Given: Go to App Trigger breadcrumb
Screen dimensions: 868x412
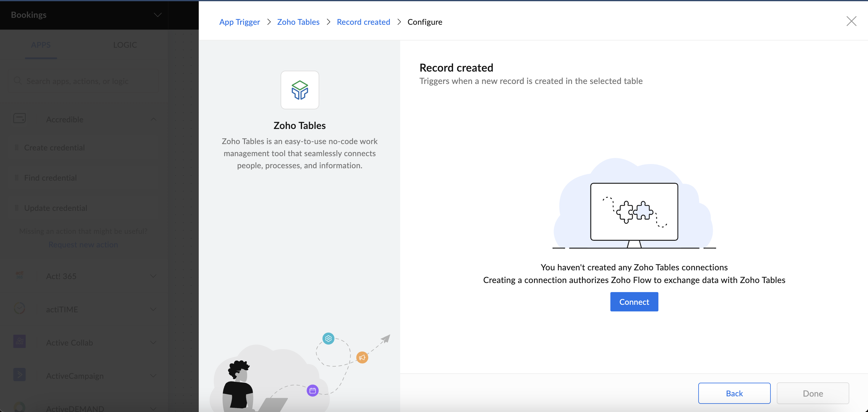Looking at the screenshot, I should pyautogui.click(x=240, y=22).
